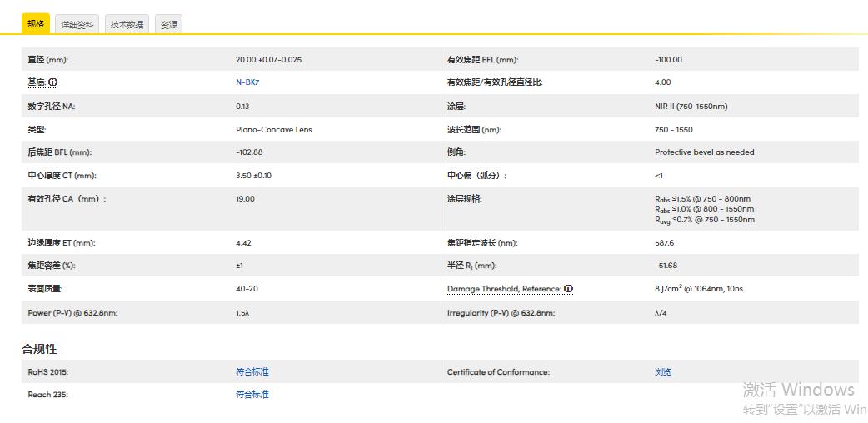This screenshot has height=423, width=868.
Task: Select wavelength range value 750 - 1550
Action: click(673, 130)
